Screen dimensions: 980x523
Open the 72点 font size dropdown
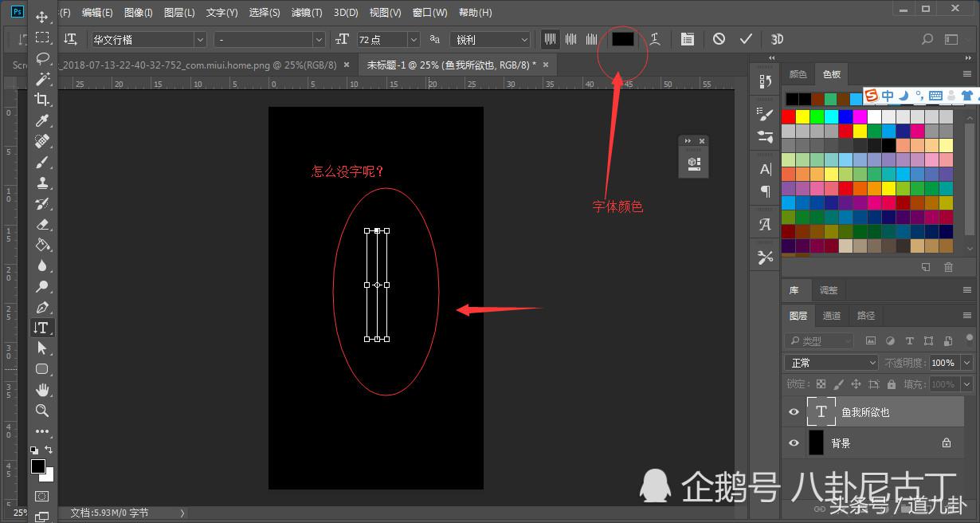pyautogui.click(x=413, y=38)
